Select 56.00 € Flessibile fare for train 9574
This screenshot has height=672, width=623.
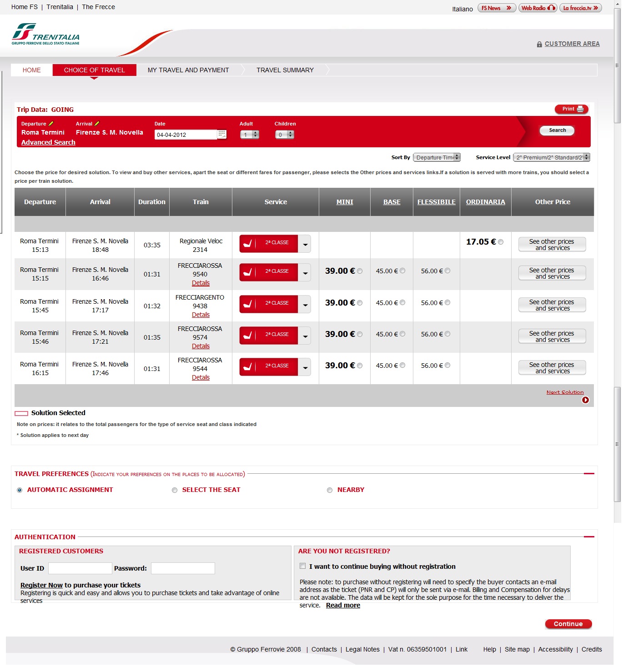[447, 334]
